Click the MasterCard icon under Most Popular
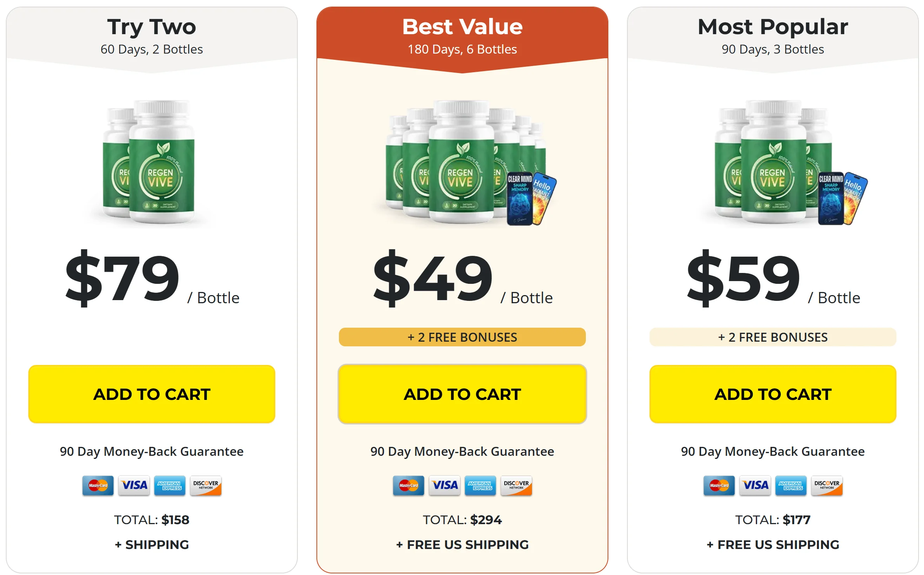Viewport: 924px width, 575px height. coord(719,485)
